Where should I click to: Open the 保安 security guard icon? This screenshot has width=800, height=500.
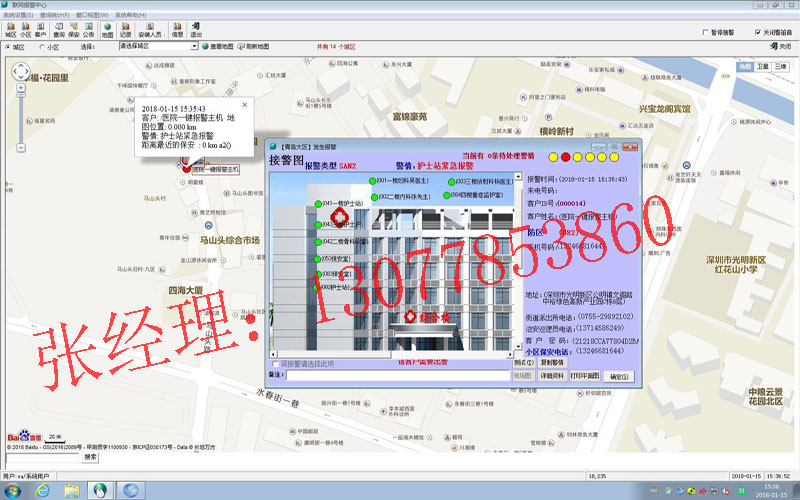point(74,30)
